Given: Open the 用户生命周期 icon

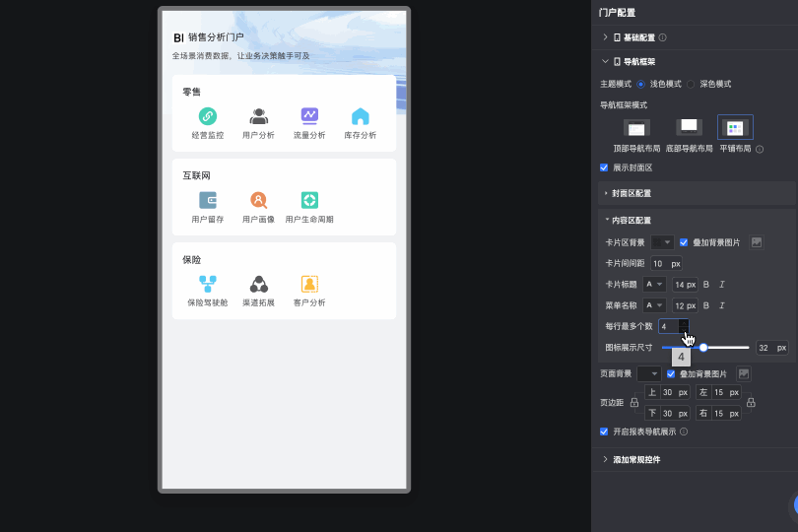Looking at the screenshot, I should tap(309, 200).
